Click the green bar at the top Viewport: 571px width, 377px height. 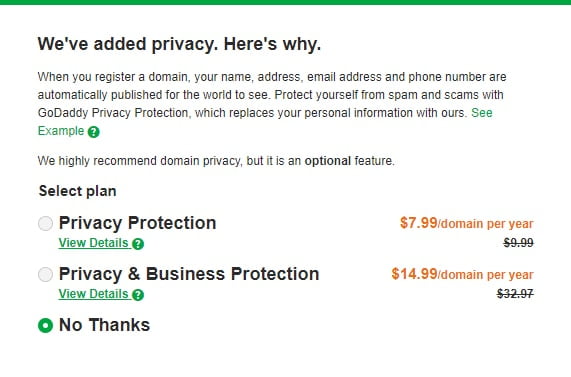286,2
